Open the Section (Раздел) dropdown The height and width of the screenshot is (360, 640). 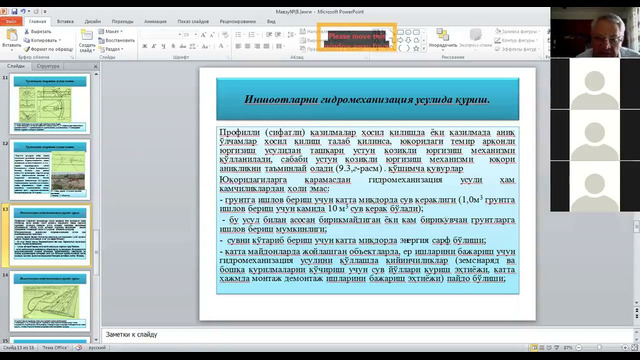coord(111,49)
